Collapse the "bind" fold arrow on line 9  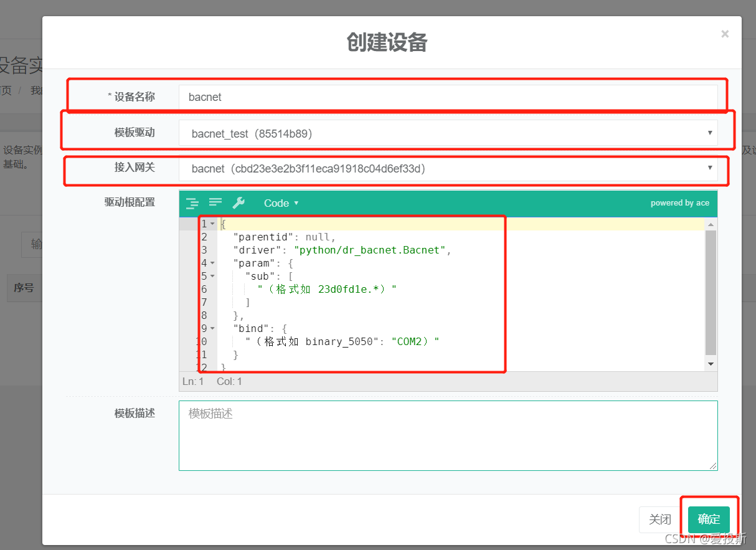[212, 328]
